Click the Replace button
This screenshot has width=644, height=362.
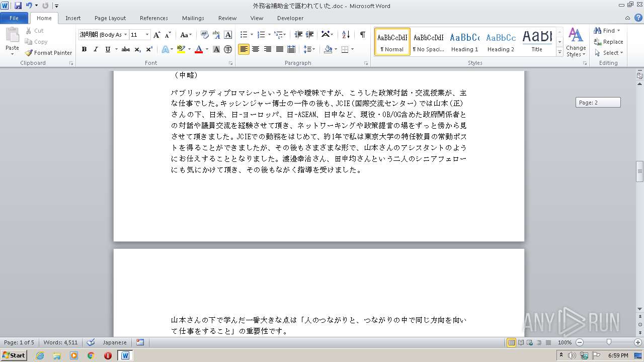(608, 42)
